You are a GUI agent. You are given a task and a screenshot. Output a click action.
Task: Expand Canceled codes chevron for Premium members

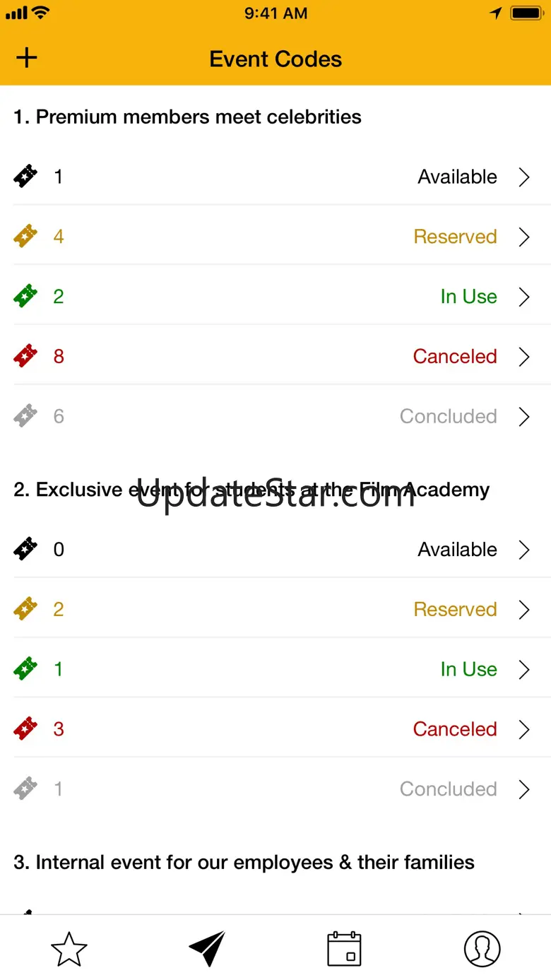524,356
